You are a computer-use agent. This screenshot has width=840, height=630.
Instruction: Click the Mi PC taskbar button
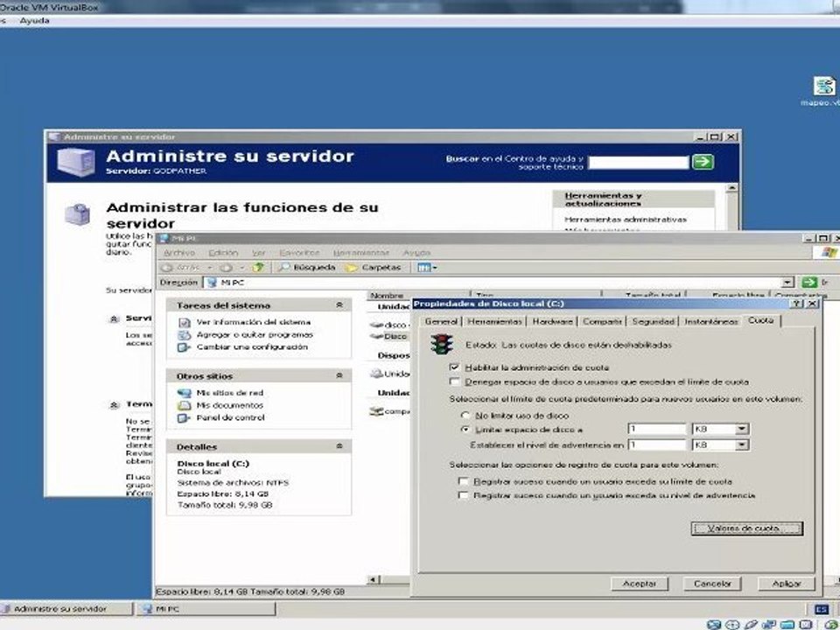pyautogui.click(x=206, y=609)
